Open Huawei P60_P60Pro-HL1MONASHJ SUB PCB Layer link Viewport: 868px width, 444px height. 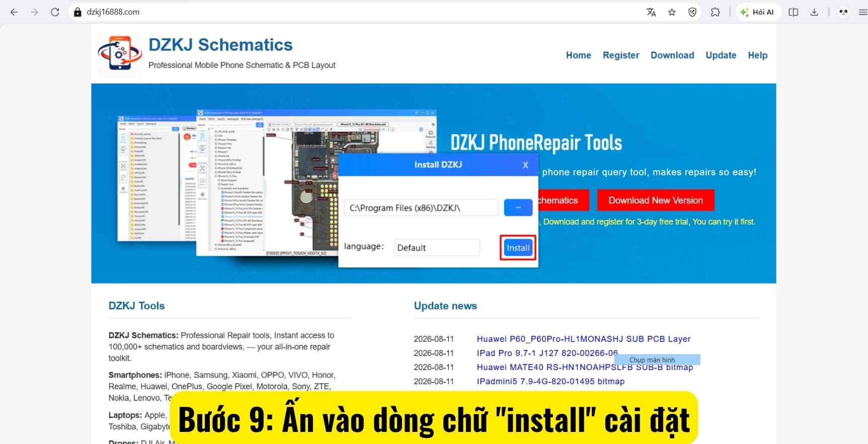pos(584,339)
